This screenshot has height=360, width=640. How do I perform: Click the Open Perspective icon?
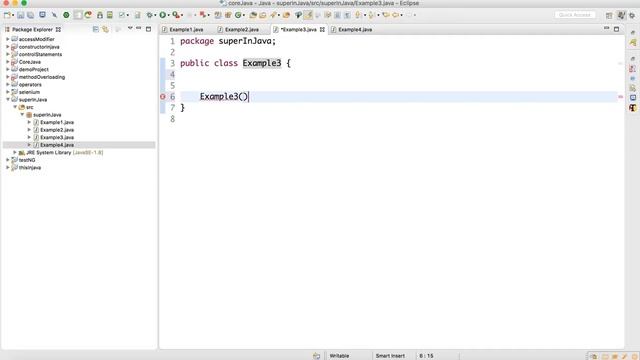pos(609,15)
